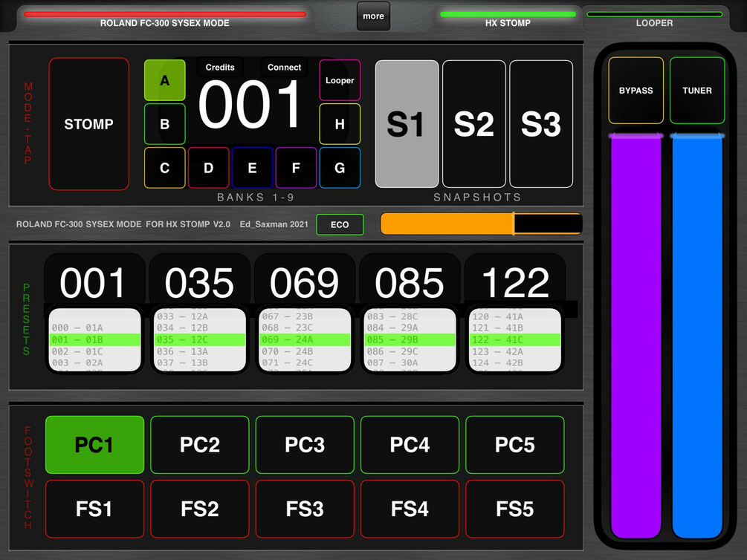
Task: Choose preset row 034 - 12B
Action: [x=200, y=328]
